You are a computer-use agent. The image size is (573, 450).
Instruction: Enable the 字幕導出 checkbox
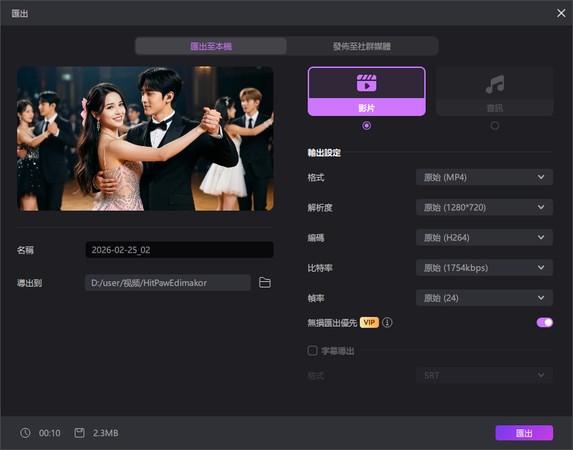[x=312, y=351]
